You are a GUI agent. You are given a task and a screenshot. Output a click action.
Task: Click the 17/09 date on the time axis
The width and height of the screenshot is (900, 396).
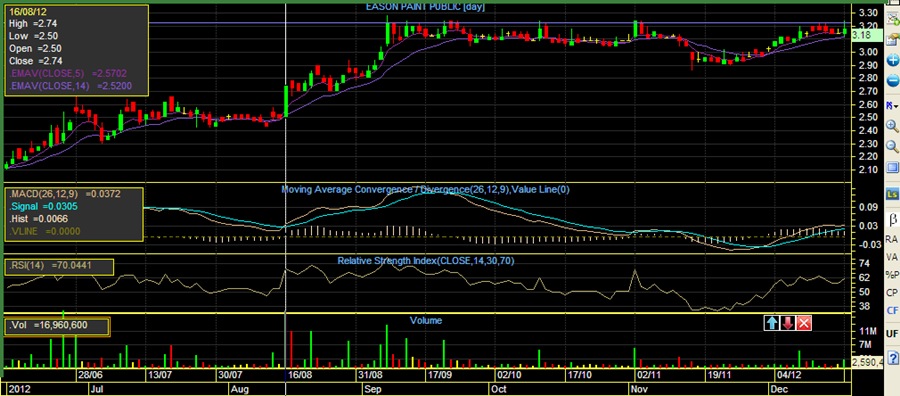click(x=439, y=375)
